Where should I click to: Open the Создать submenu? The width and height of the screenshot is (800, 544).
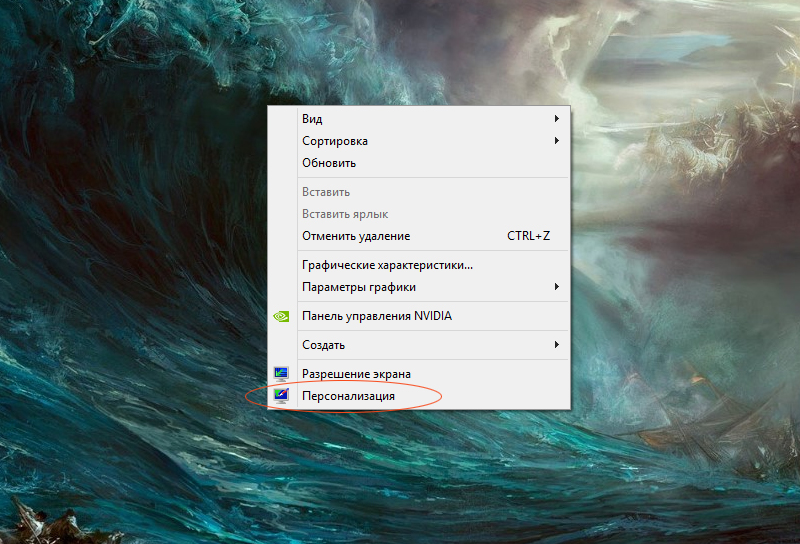tap(418, 345)
